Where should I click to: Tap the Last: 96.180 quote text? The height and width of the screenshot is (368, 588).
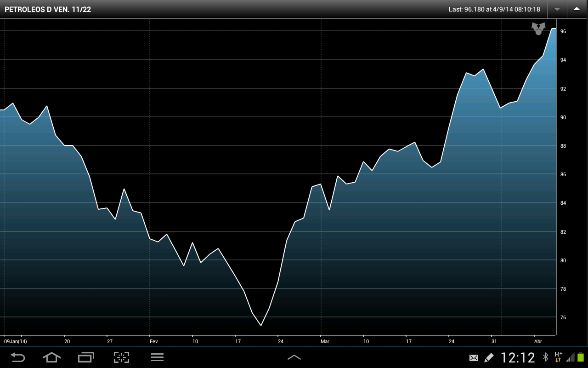494,9
